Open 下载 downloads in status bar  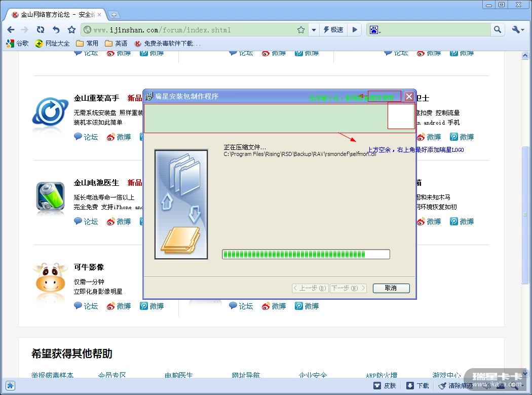(x=417, y=385)
